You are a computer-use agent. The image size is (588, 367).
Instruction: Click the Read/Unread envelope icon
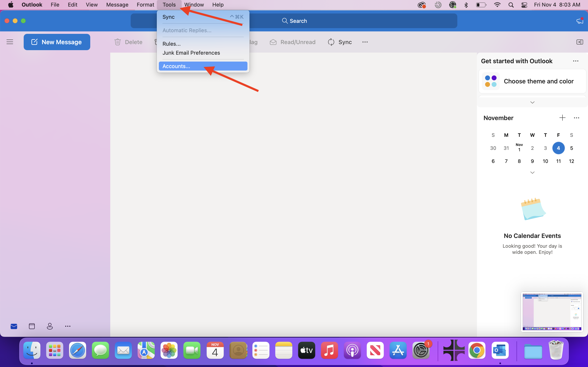pos(273,42)
